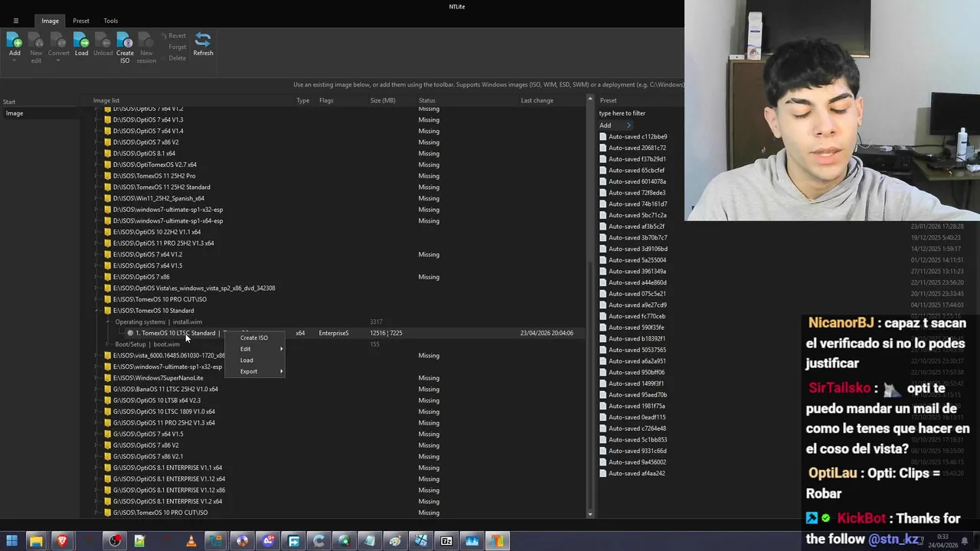Click folder icon of D:\ISOS\OptiOS 7 x64 V1.3

107,119
